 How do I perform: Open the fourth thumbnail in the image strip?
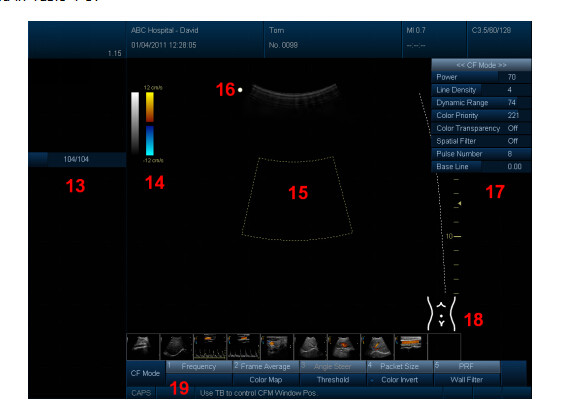pyautogui.click(x=243, y=347)
